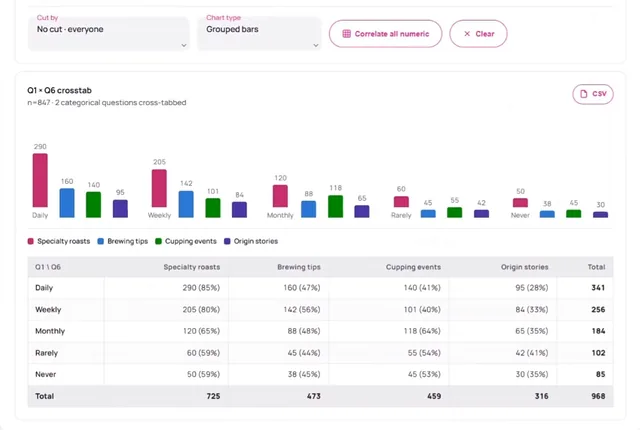
Task: Select the Daily Brewing tips bar 160
Action: (67, 203)
